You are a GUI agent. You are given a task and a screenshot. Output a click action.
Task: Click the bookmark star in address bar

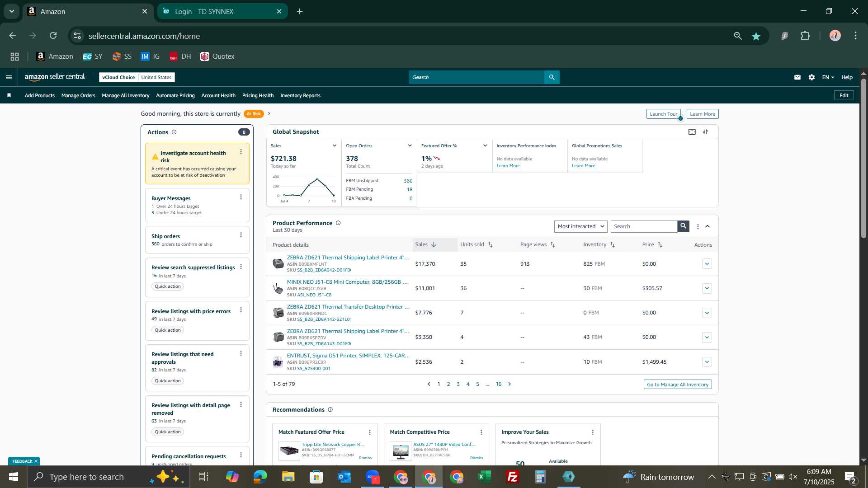pos(756,36)
